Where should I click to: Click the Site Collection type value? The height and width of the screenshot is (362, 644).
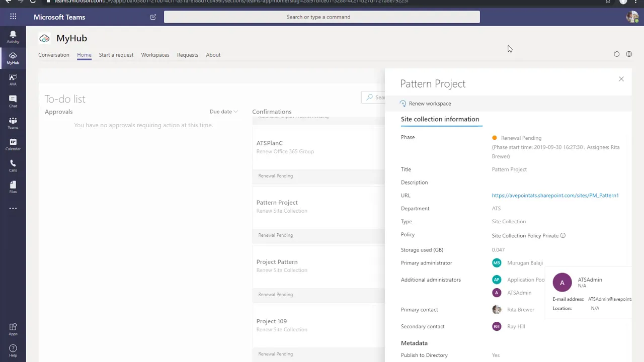pos(509,222)
